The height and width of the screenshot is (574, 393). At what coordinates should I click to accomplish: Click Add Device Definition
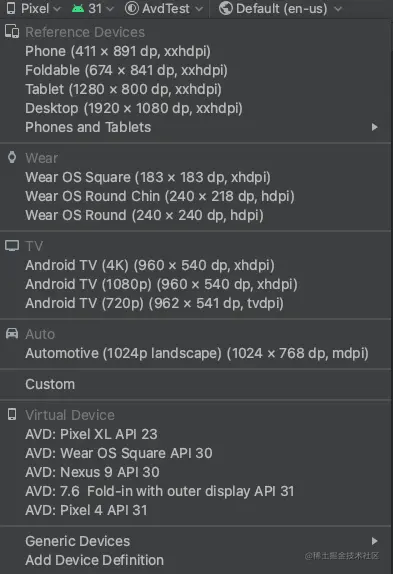[x=94, y=560]
